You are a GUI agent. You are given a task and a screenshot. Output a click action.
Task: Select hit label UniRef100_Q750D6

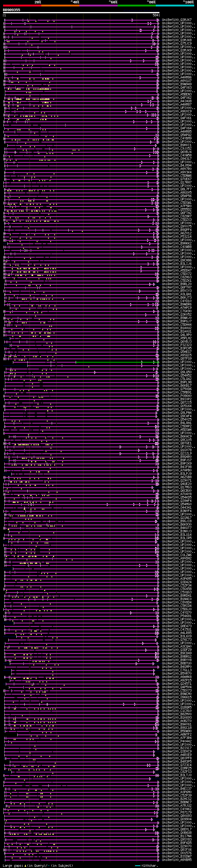pos(177,389)
